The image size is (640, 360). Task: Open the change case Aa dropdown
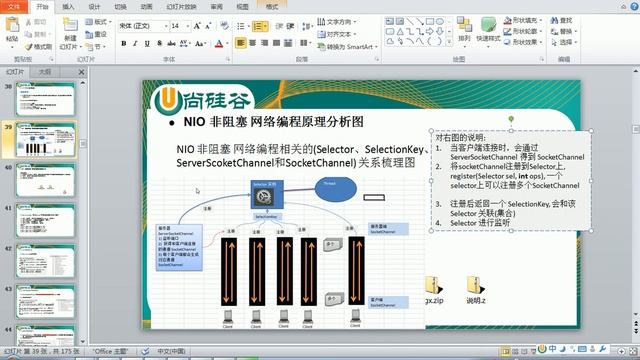click(x=201, y=43)
